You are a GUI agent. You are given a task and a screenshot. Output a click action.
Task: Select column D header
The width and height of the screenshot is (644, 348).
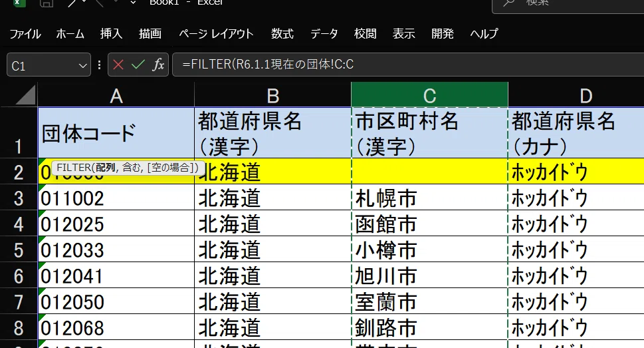click(576, 95)
